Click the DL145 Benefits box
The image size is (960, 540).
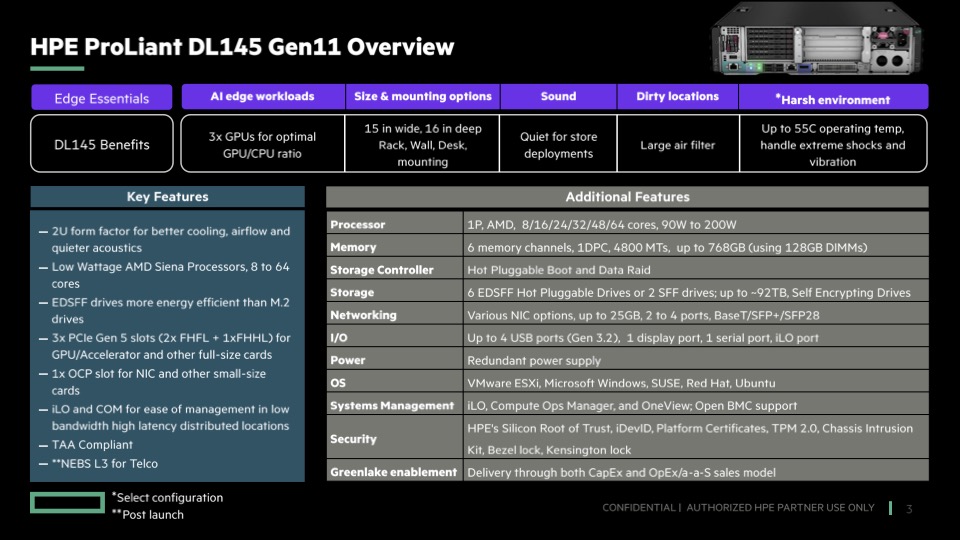[x=101, y=144]
